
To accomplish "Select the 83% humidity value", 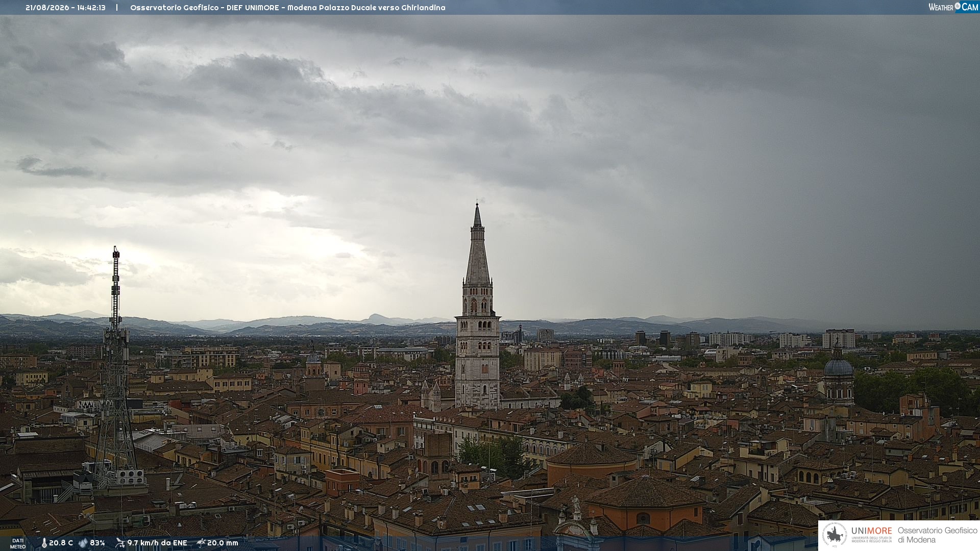I will pyautogui.click(x=97, y=543).
